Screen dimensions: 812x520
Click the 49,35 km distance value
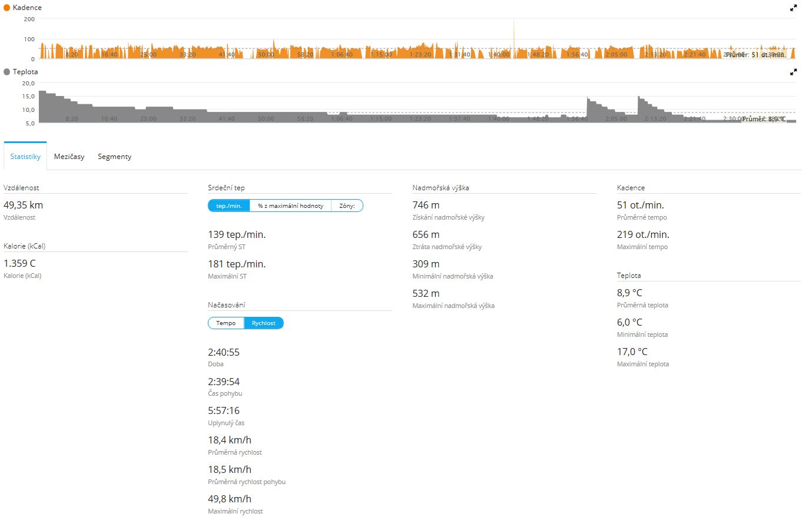[x=24, y=205]
